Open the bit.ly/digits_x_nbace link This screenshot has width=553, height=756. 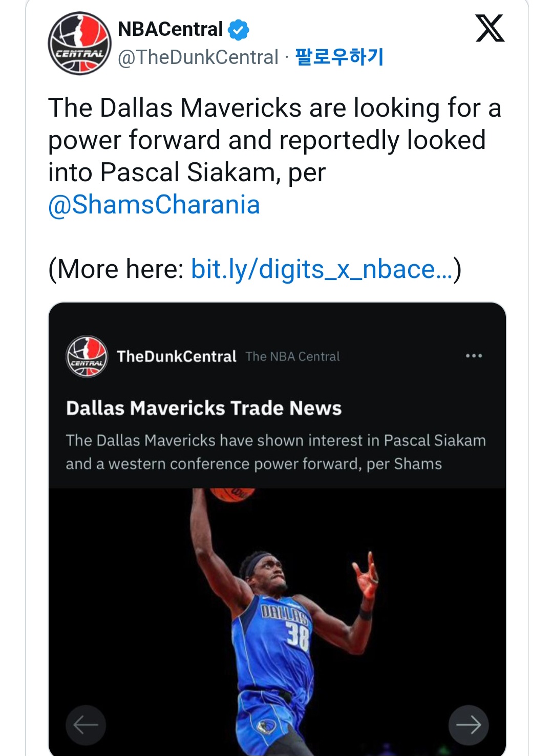tap(322, 269)
